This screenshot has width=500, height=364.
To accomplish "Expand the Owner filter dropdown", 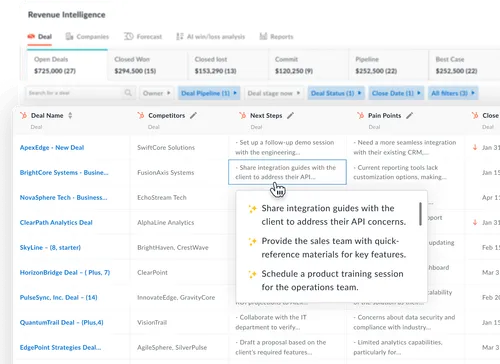I will click(x=157, y=93).
